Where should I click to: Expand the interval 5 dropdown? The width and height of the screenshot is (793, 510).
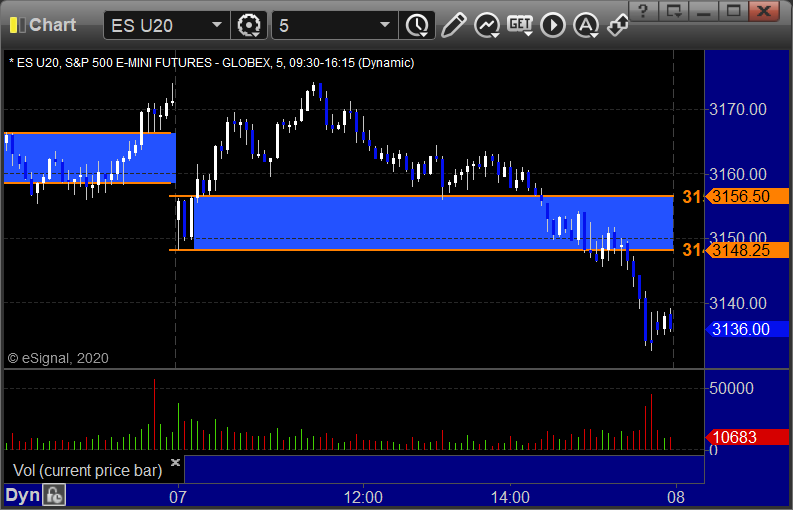pos(385,25)
